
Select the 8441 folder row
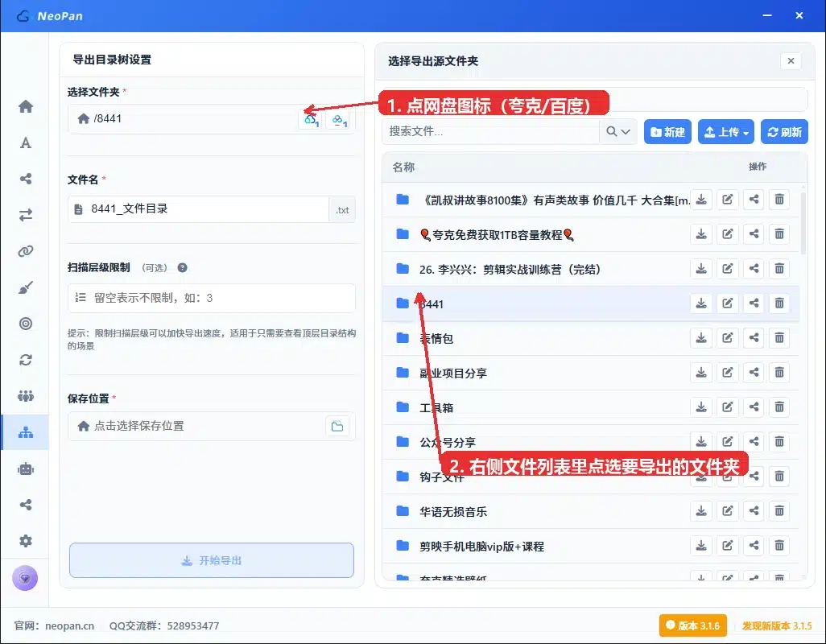(x=591, y=303)
